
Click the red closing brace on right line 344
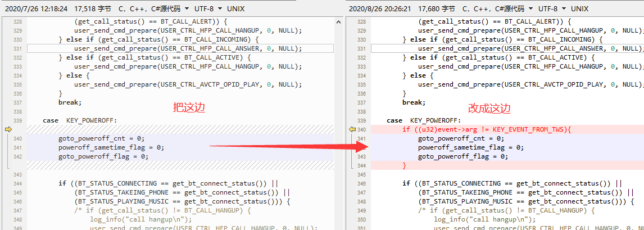405,165
